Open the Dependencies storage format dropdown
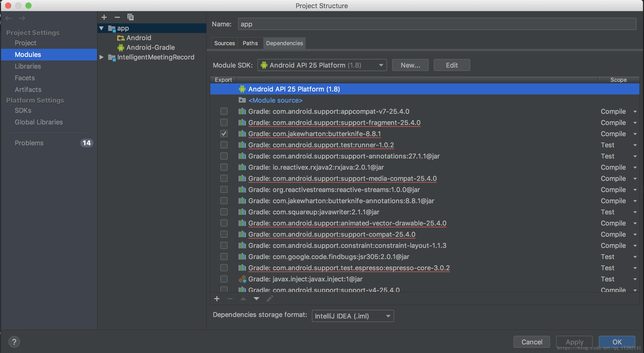 point(353,316)
